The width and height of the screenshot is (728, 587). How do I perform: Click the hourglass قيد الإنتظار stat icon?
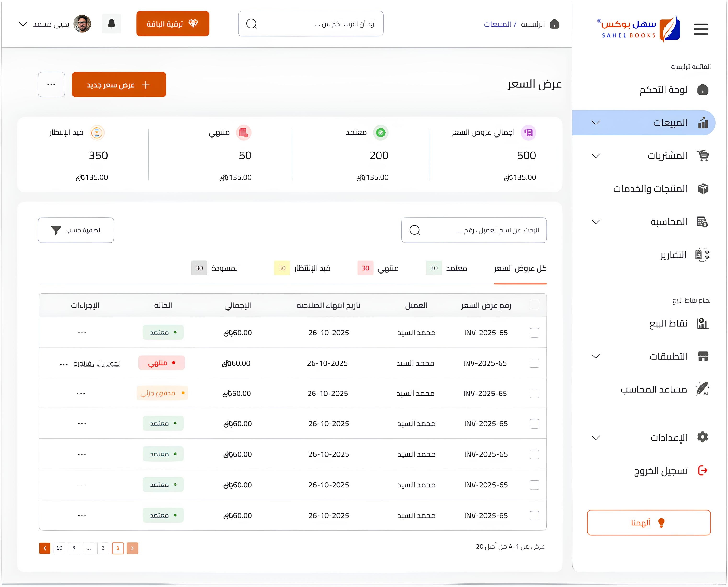tap(97, 133)
